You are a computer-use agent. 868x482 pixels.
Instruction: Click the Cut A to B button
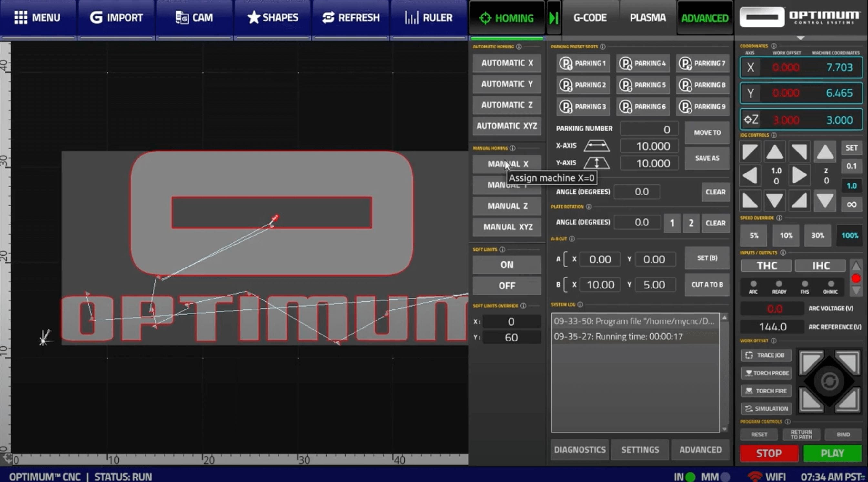[x=707, y=285]
